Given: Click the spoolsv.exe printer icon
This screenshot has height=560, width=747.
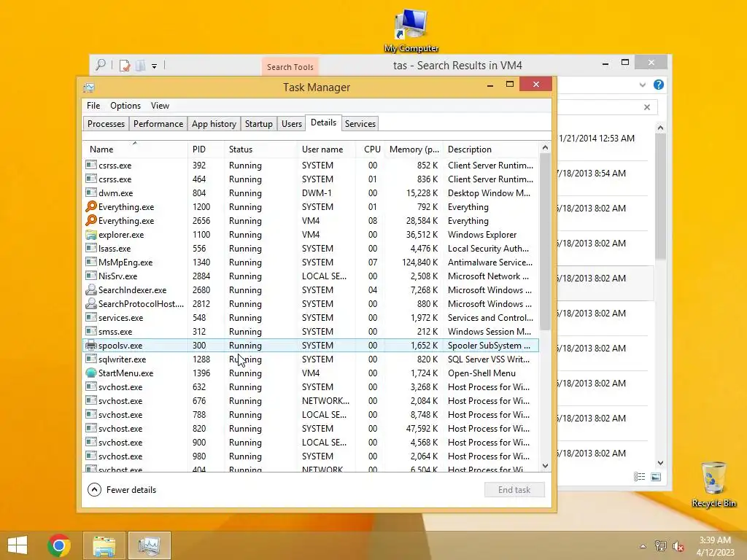Looking at the screenshot, I should coord(91,345).
